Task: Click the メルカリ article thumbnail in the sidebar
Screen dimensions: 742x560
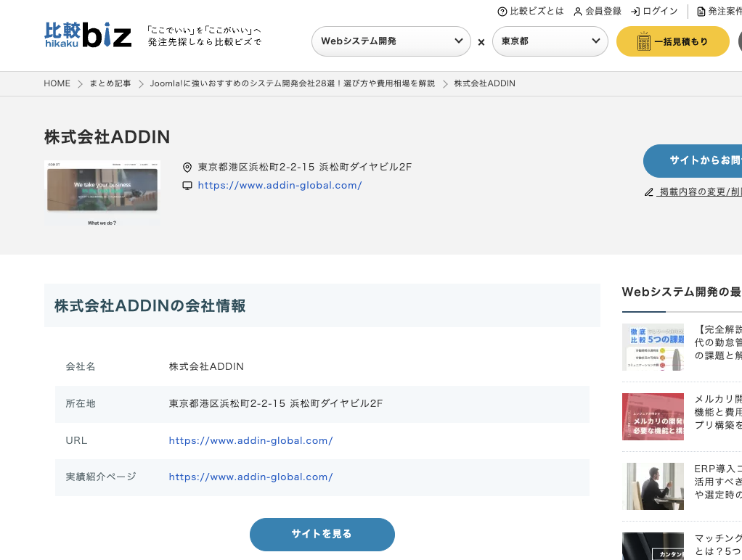Action: (x=653, y=416)
